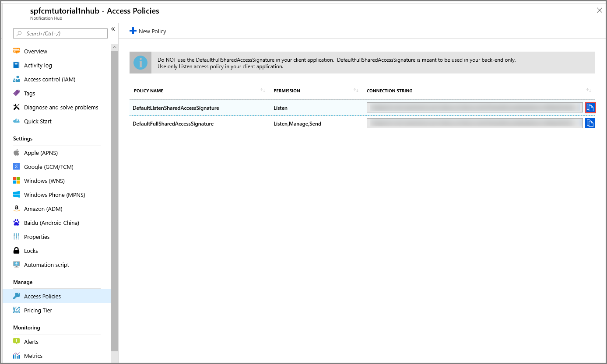The image size is (607, 364).
Task: Click the sidebar vertical scrollbar
Action: (x=115, y=200)
